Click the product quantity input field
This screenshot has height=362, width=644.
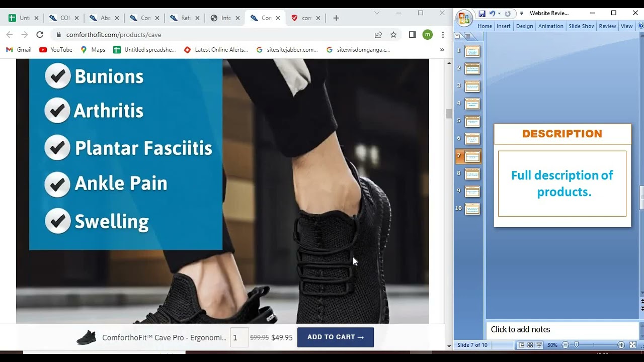click(239, 338)
